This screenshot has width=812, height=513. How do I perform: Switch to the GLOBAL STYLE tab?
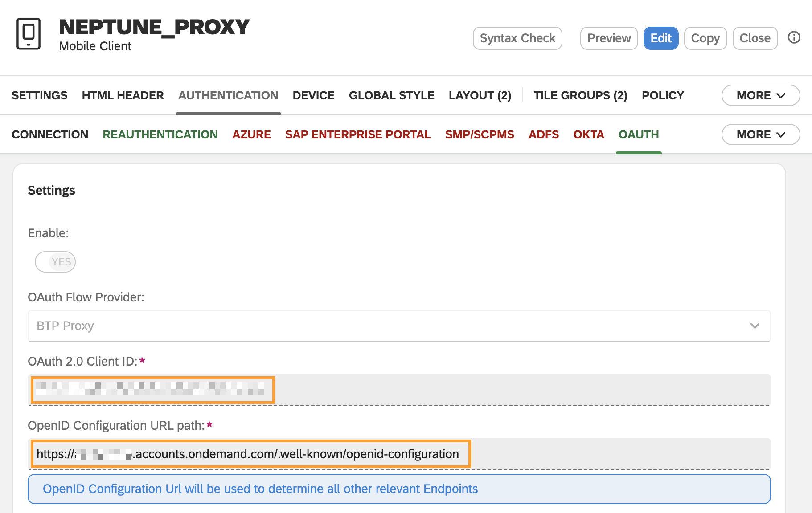391,95
